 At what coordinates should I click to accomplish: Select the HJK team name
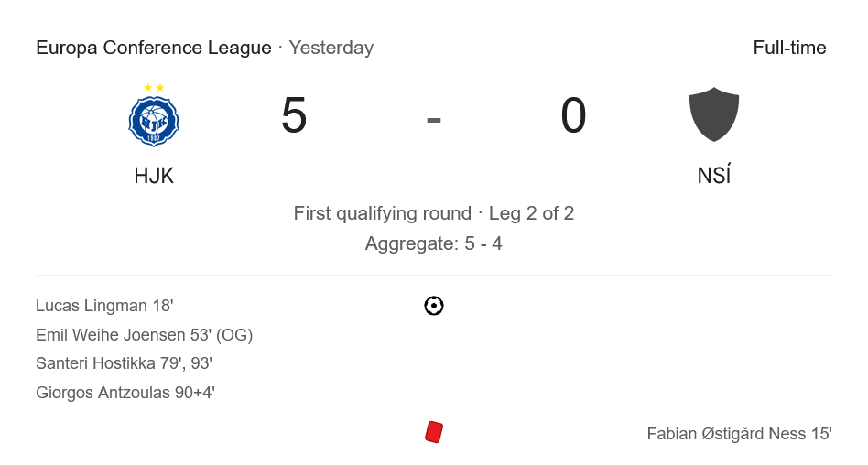point(154,176)
